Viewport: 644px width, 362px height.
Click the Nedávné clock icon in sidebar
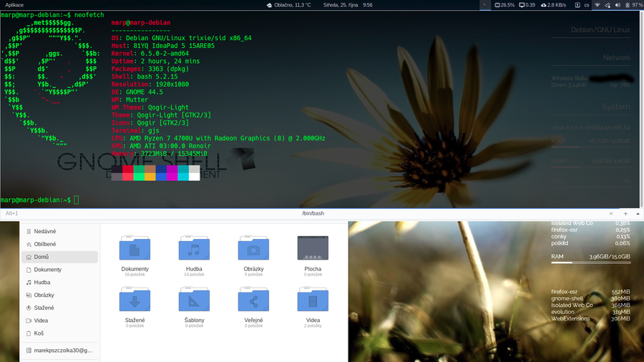click(x=29, y=232)
